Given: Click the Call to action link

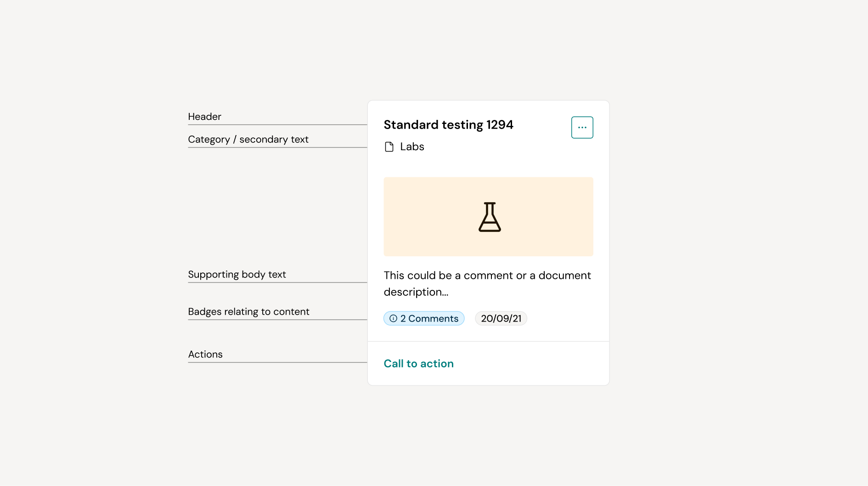Looking at the screenshot, I should click(x=418, y=363).
